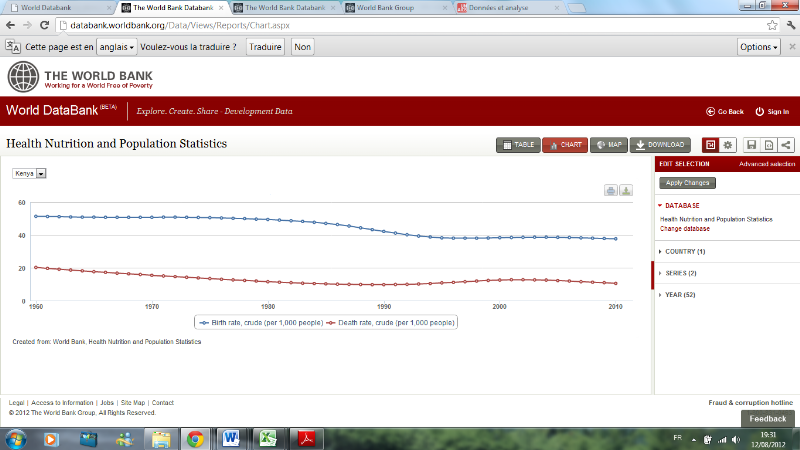Switch to the MAP view

pyautogui.click(x=609, y=145)
